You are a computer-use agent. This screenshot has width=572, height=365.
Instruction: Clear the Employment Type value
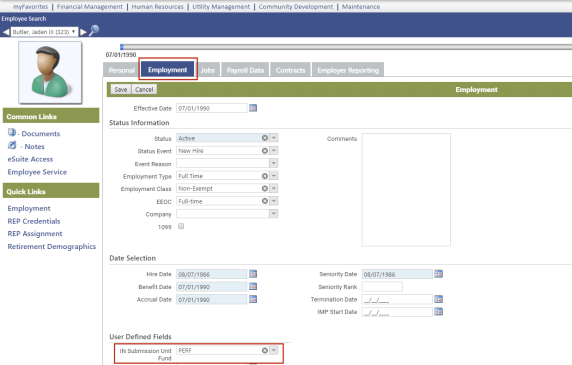[x=265, y=176]
